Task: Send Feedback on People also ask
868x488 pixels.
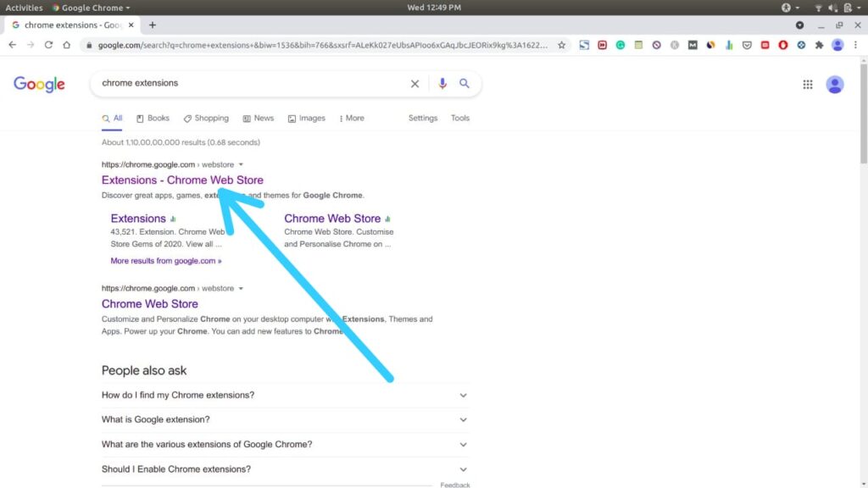Action: coord(455,485)
